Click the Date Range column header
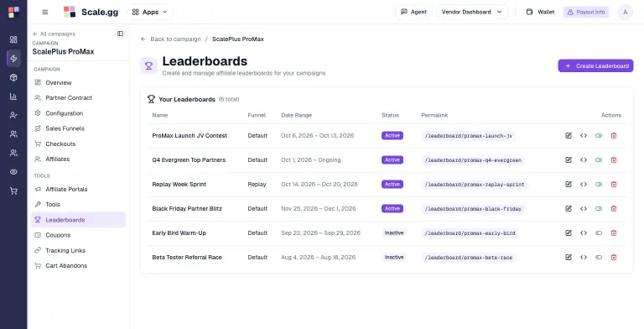 tap(297, 115)
